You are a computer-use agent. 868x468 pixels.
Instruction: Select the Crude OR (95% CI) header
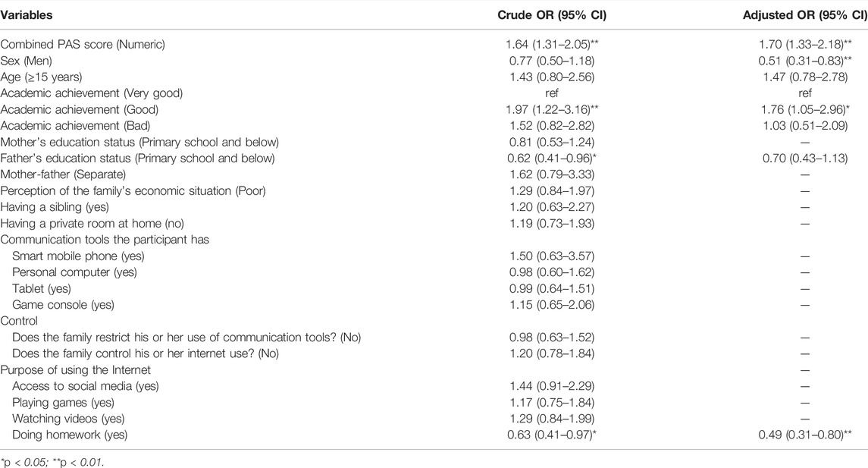point(552,15)
